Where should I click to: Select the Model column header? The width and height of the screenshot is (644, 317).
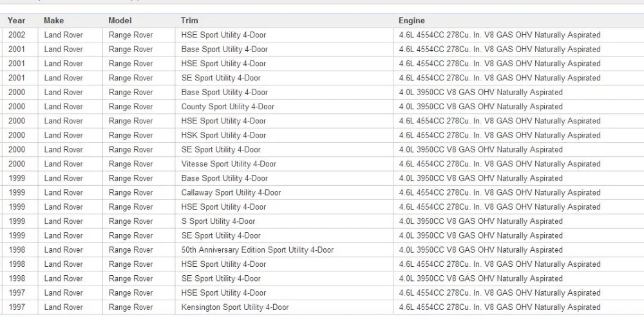click(x=120, y=21)
